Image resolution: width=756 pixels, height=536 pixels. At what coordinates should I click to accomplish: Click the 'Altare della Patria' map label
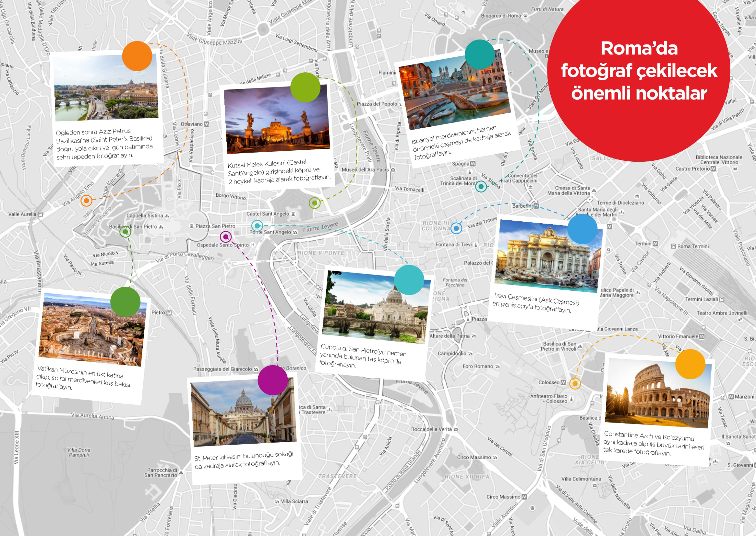449,336
